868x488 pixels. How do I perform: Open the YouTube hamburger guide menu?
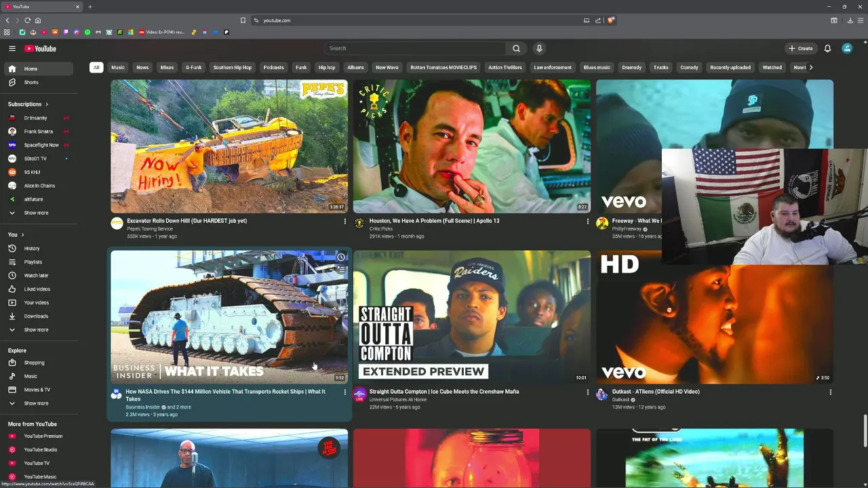pos(12,48)
